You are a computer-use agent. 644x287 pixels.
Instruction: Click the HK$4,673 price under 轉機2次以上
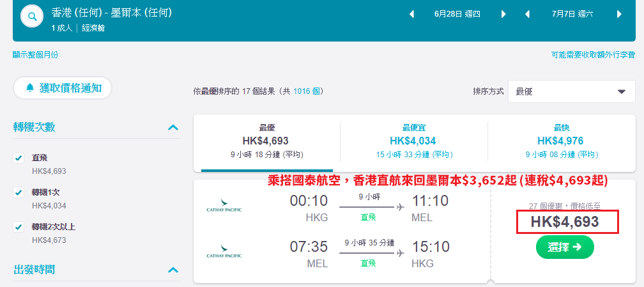(x=49, y=240)
